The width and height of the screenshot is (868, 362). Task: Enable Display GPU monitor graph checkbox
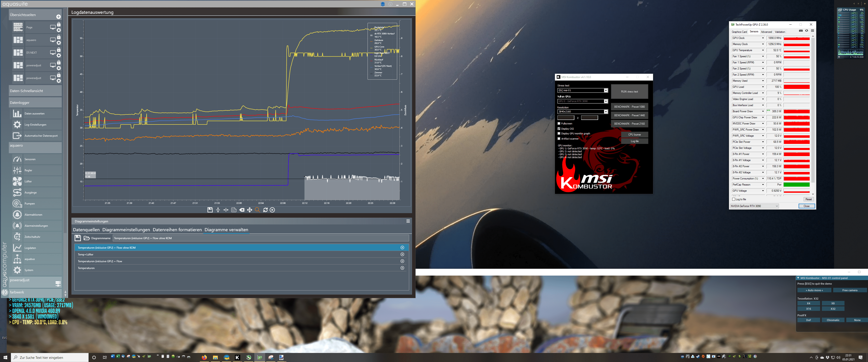coord(559,133)
